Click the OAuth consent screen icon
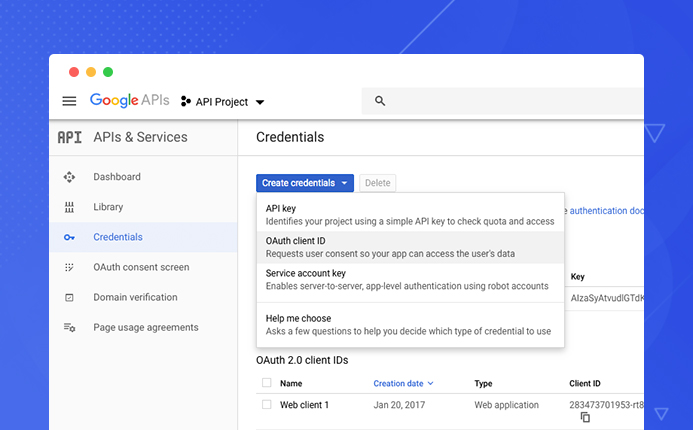The image size is (693, 430). 69,267
